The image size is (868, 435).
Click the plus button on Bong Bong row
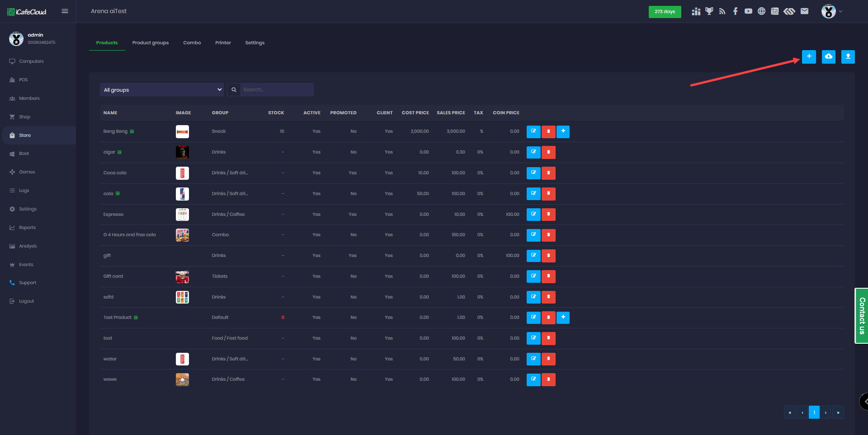point(563,131)
